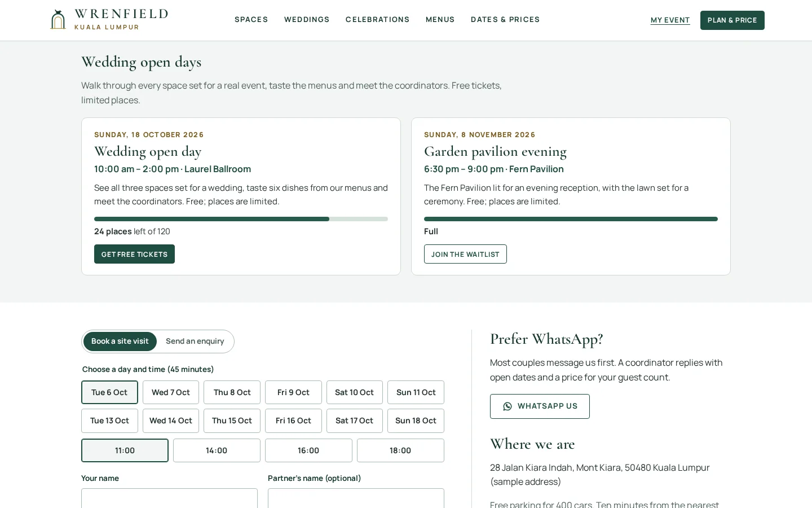Choose the Sat 17 Oct date
812x508 pixels.
point(355,421)
